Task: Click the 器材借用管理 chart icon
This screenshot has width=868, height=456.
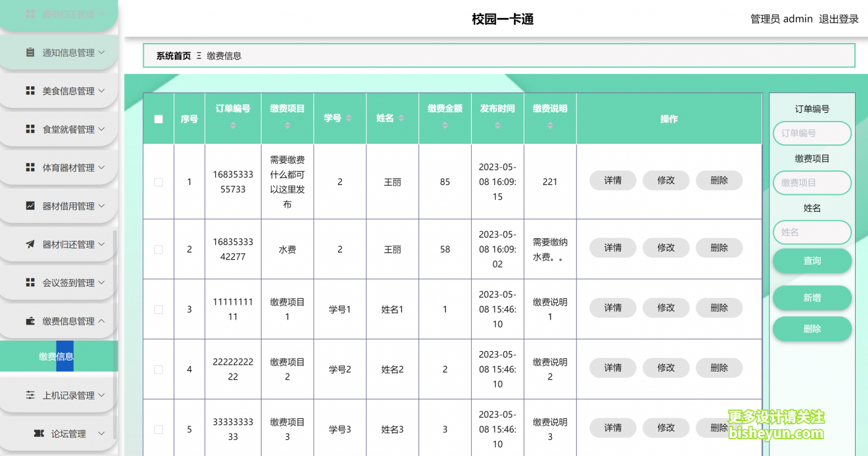Action: 29,205
